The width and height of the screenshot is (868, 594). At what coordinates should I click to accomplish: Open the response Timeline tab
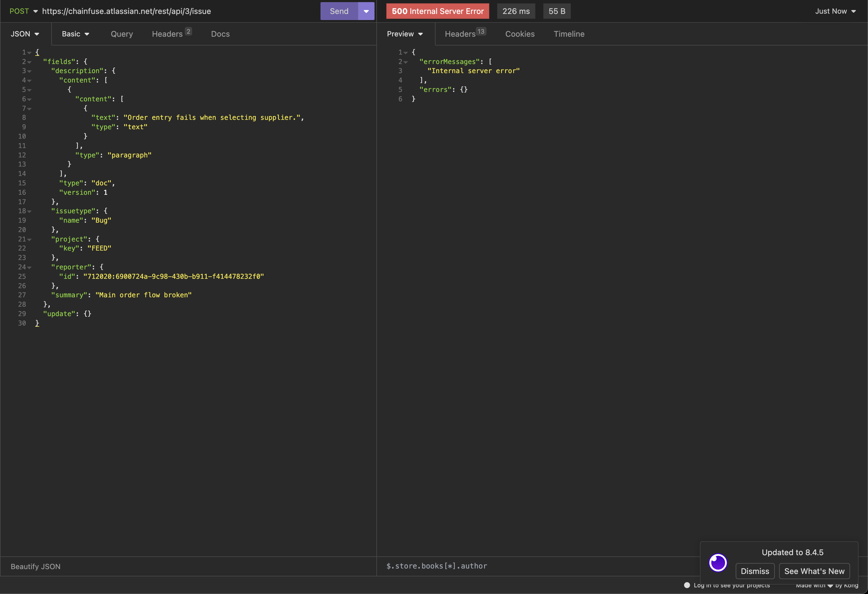[569, 34]
